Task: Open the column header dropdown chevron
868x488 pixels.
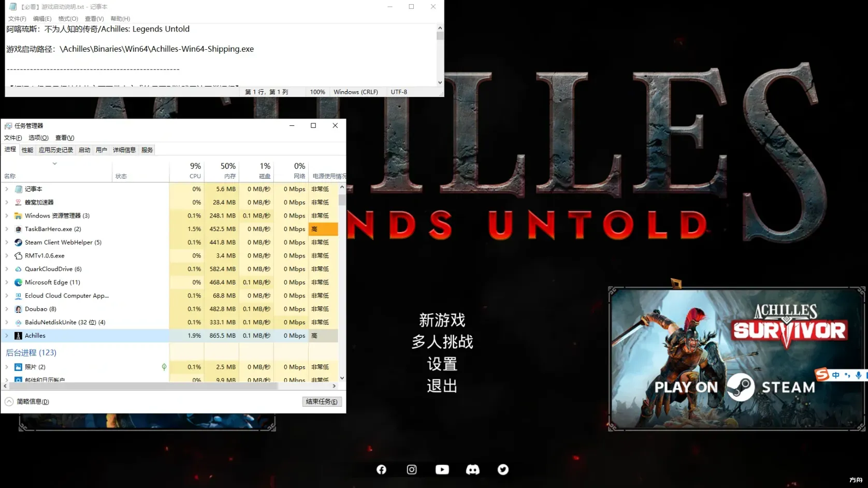Action: (x=54, y=164)
